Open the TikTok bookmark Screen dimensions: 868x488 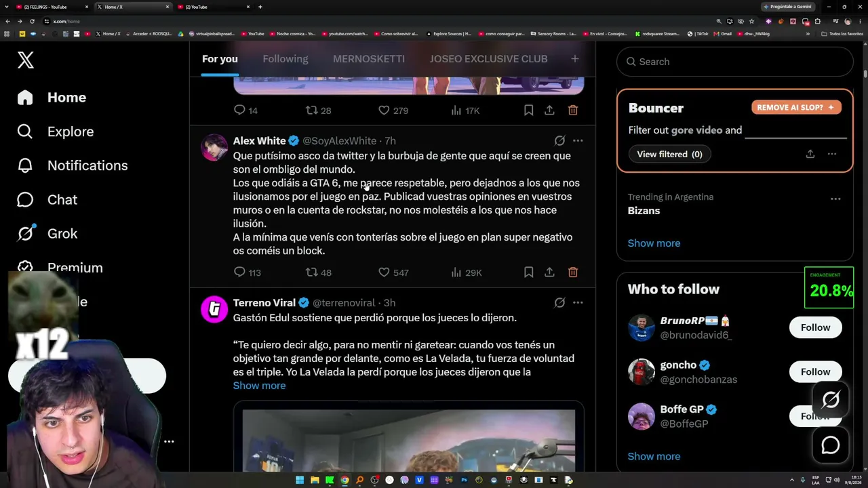pyautogui.click(x=698, y=33)
